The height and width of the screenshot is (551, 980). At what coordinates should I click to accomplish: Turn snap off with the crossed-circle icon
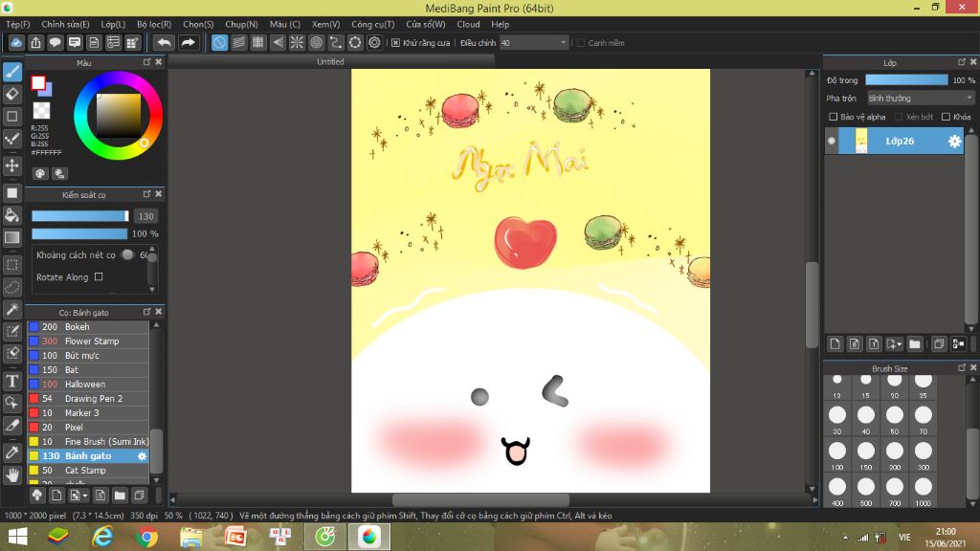click(219, 42)
